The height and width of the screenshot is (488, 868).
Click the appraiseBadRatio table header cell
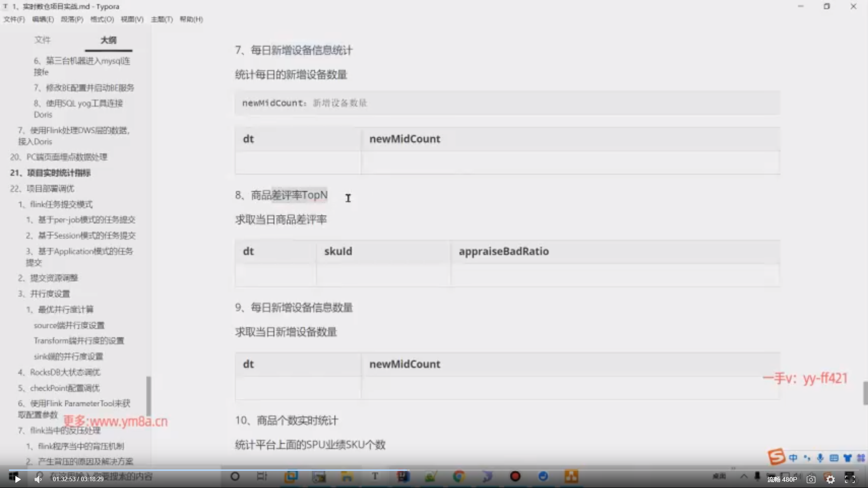[x=504, y=252]
